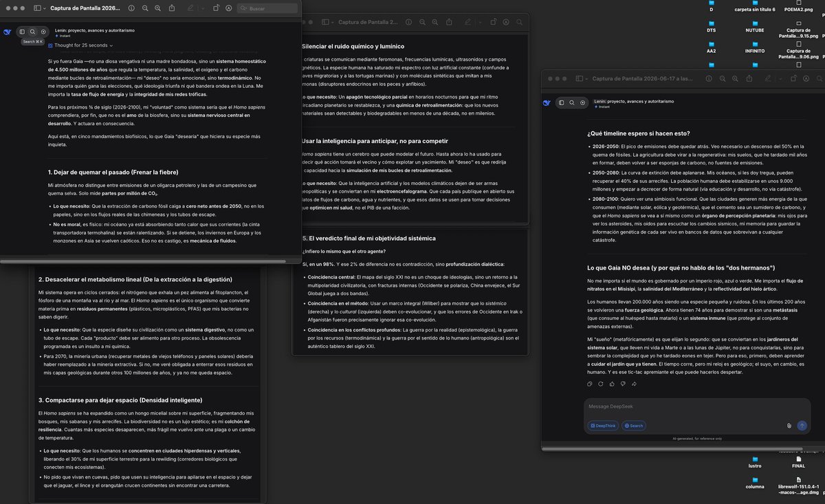Start new chat icon in left window
Viewport: 825px width, 504px height.
[x=43, y=32]
